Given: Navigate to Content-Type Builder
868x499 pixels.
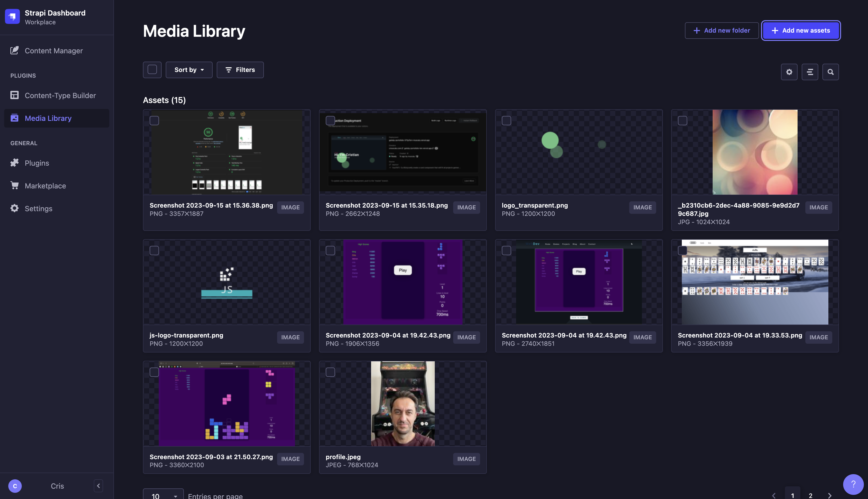Looking at the screenshot, I should click(x=60, y=96).
